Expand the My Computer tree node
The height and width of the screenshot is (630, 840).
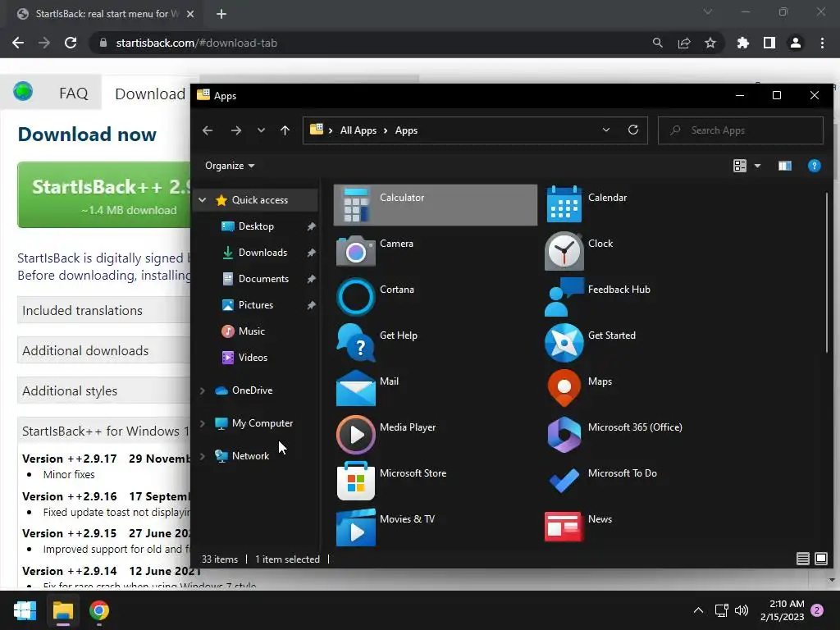[203, 423]
